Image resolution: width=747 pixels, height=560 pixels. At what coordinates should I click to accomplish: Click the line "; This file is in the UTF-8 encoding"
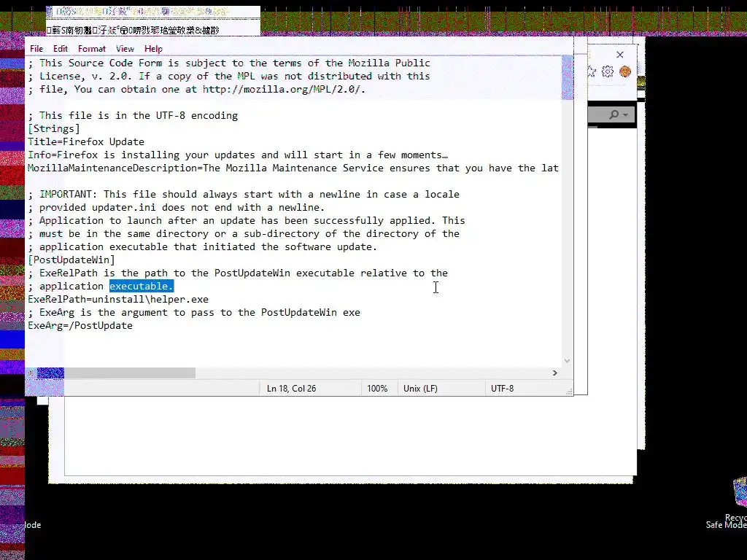coord(133,116)
